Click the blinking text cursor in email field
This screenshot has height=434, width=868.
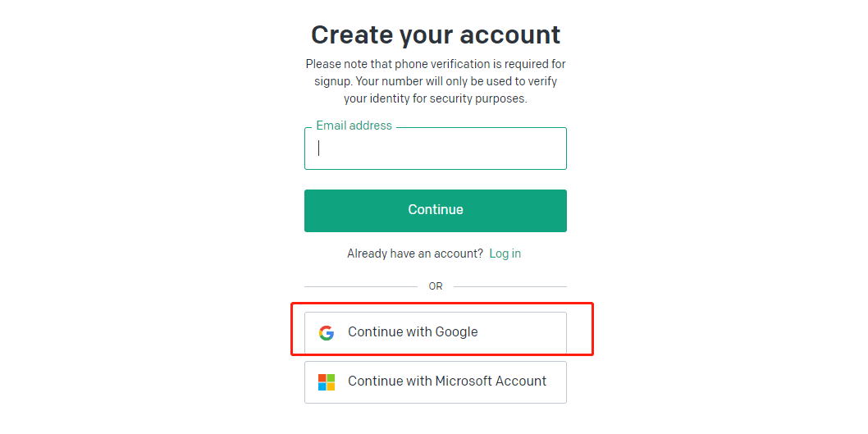click(x=319, y=148)
